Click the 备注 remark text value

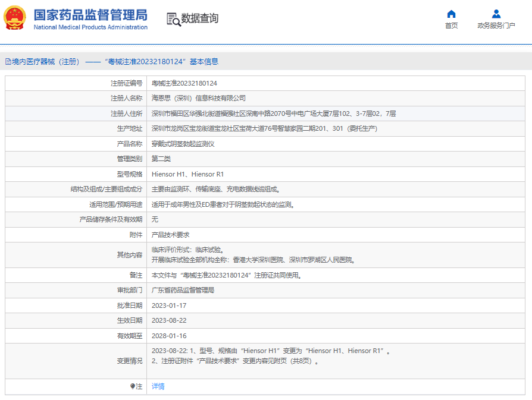226,275
